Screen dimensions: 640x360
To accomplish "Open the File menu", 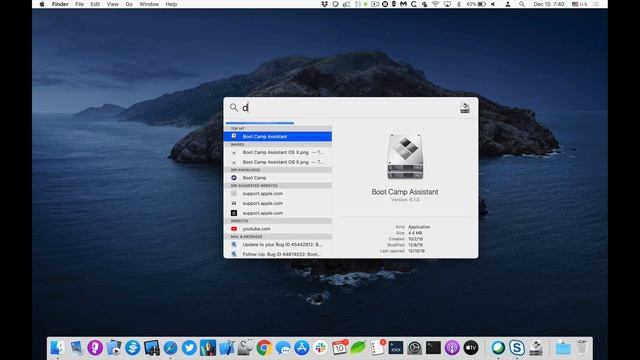I will point(79,4).
